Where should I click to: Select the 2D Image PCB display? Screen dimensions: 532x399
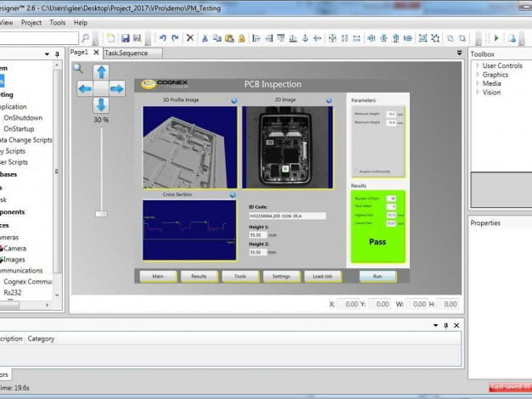288,148
